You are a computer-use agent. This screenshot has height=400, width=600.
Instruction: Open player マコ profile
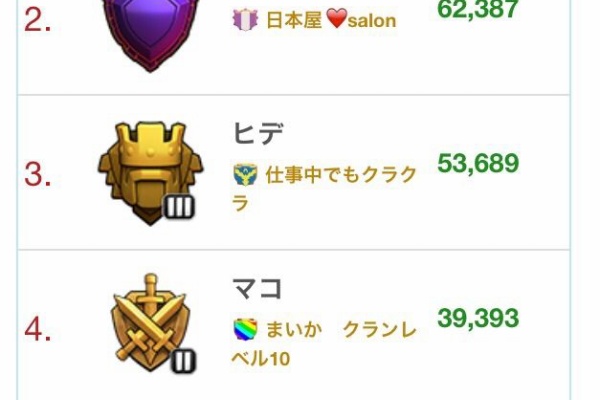[x=257, y=288]
